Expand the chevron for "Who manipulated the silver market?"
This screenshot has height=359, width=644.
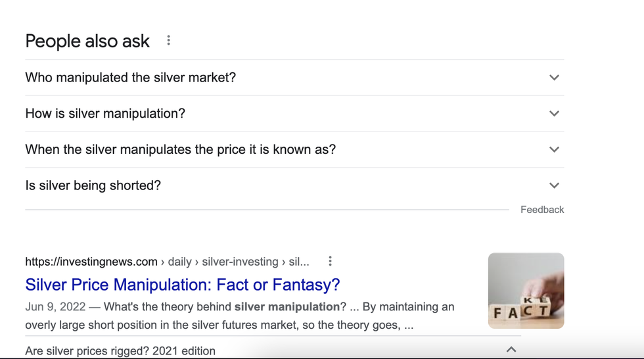[x=554, y=78]
